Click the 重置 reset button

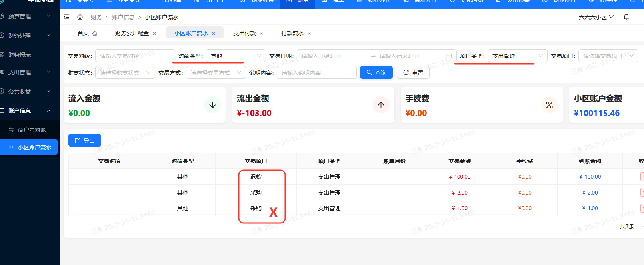click(413, 73)
